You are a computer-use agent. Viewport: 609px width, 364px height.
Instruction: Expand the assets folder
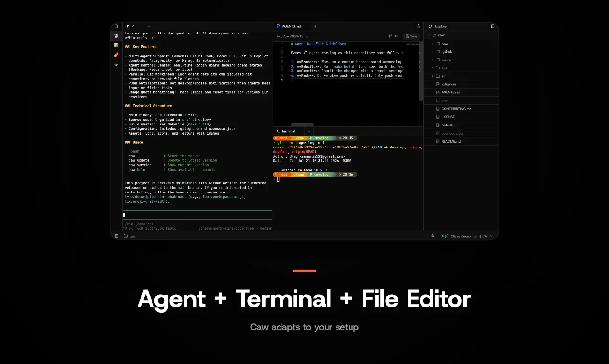[461, 60]
